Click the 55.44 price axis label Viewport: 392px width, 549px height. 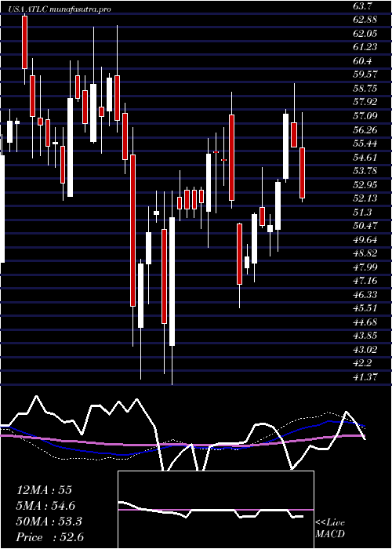click(x=365, y=144)
